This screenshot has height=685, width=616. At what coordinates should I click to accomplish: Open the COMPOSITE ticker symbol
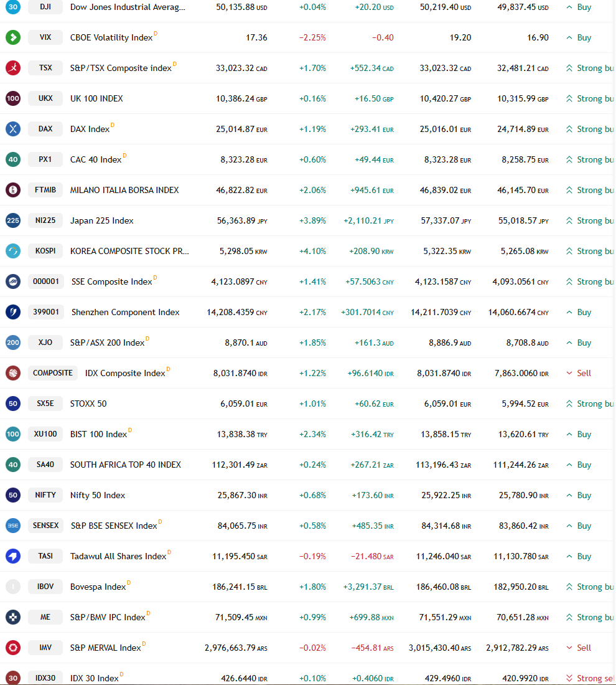coord(53,372)
